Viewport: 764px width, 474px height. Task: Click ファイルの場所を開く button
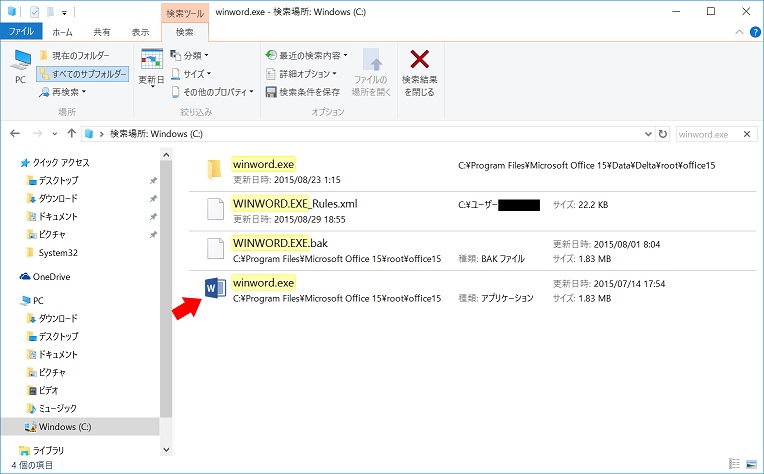pyautogui.click(x=372, y=73)
